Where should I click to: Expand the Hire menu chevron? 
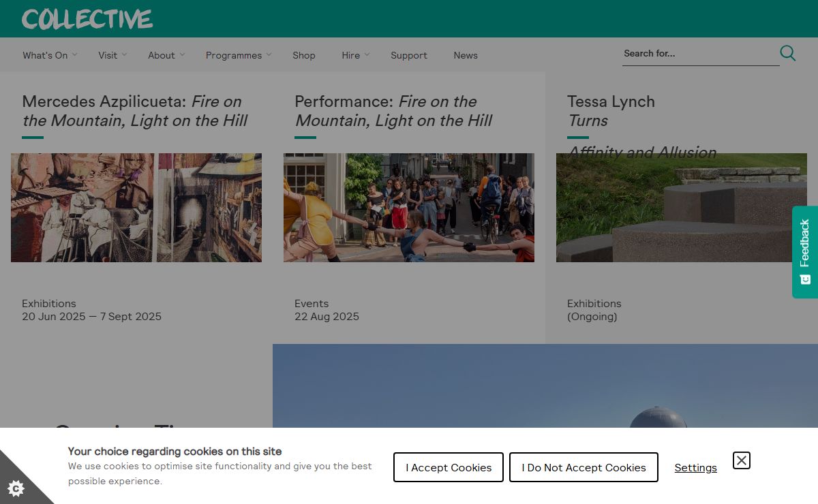click(x=367, y=54)
